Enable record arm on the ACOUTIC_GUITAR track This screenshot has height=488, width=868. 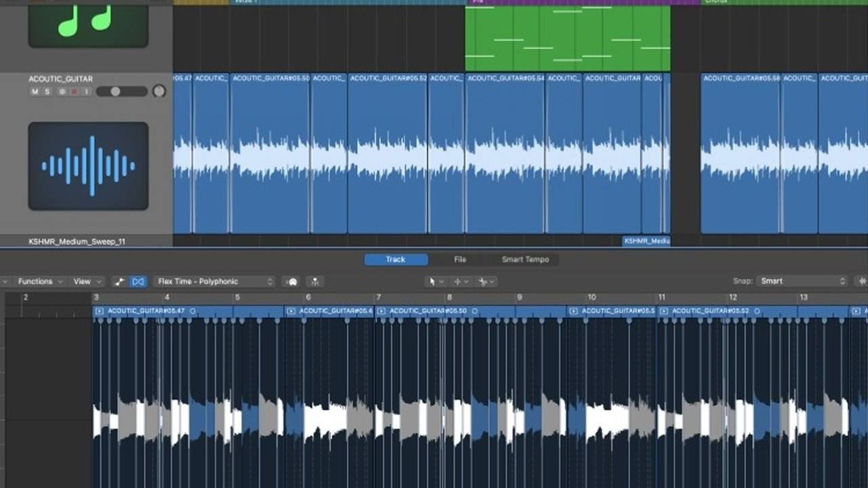[73, 91]
